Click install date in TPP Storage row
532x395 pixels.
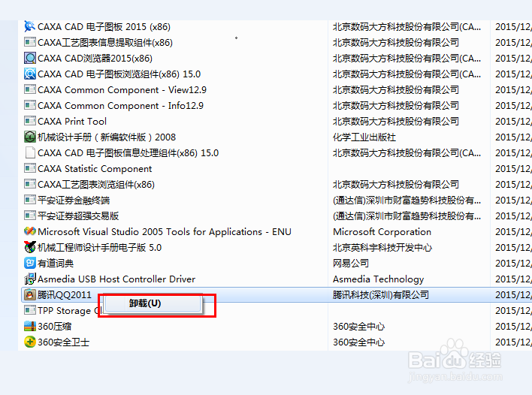513,311
